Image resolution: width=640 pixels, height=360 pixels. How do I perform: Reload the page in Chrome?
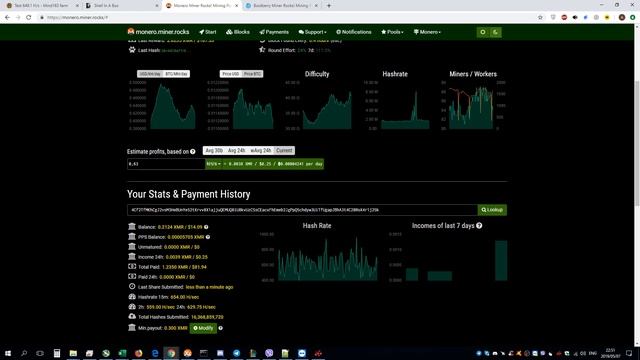pos(29,18)
